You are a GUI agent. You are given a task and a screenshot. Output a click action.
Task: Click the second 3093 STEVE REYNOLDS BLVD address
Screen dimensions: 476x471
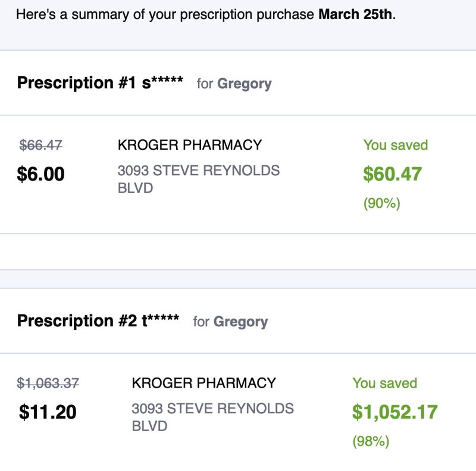tap(213, 417)
